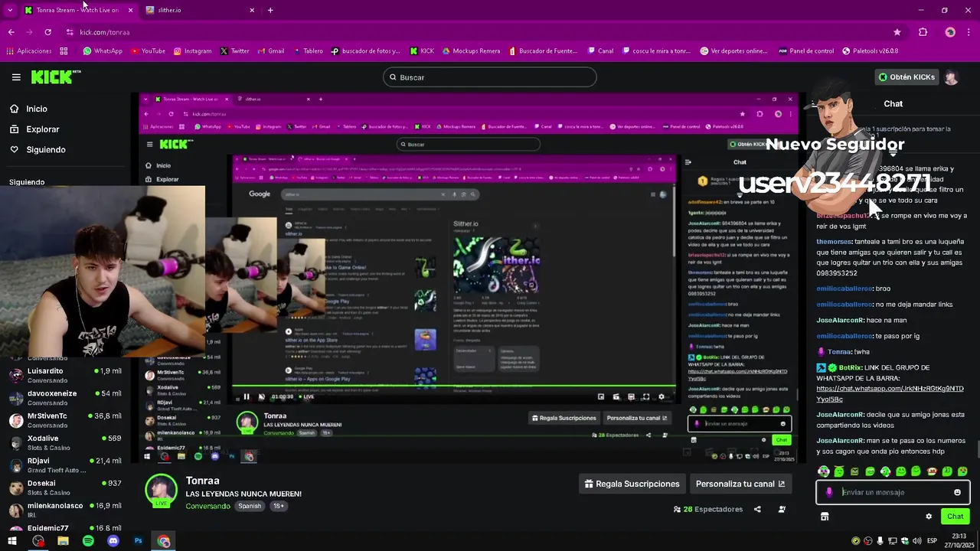Screen dimensions: 980x551
Task: Click the volume icon in system tray
Action: pyautogui.click(x=917, y=541)
